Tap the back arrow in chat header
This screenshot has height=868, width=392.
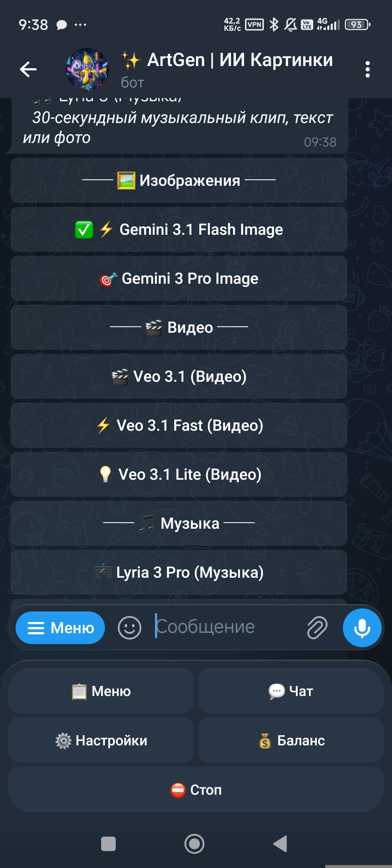tap(28, 69)
